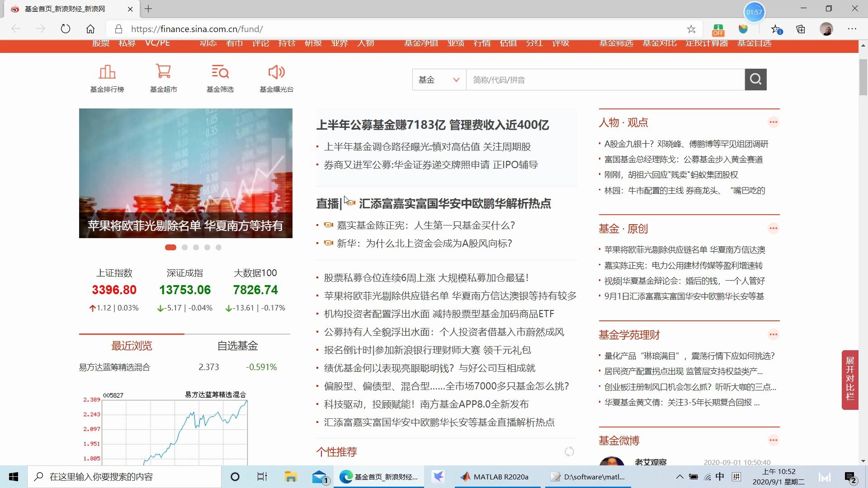Screen dimensions: 868x488
Task: Open a new browser tab
Action: tap(148, 9)
